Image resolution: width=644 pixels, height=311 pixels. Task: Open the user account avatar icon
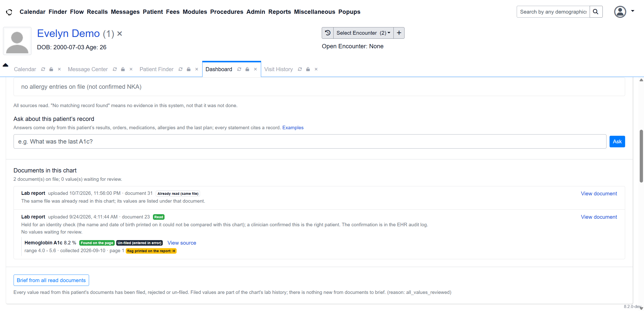(x=620, y=12)
